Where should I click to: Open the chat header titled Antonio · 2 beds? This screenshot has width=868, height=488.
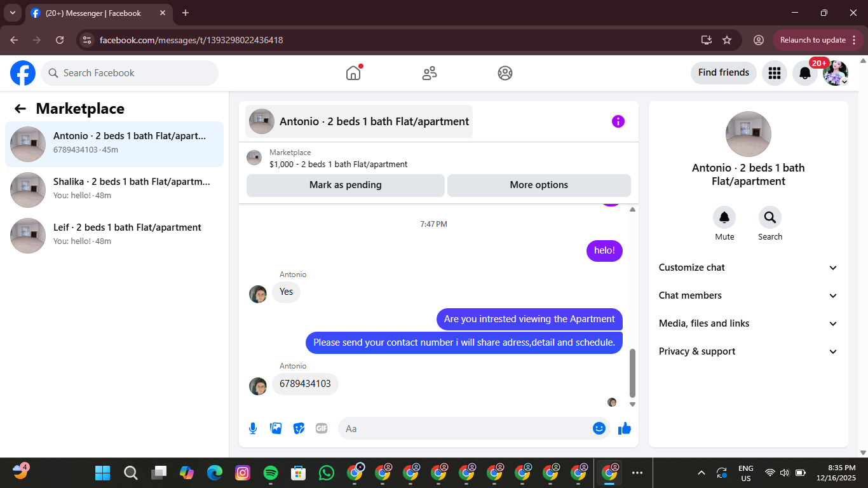coord(359,121)
